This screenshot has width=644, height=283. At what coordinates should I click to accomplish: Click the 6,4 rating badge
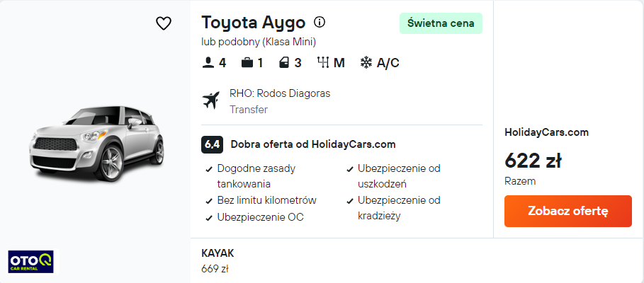pyautogui.click(x=212, y=144)
